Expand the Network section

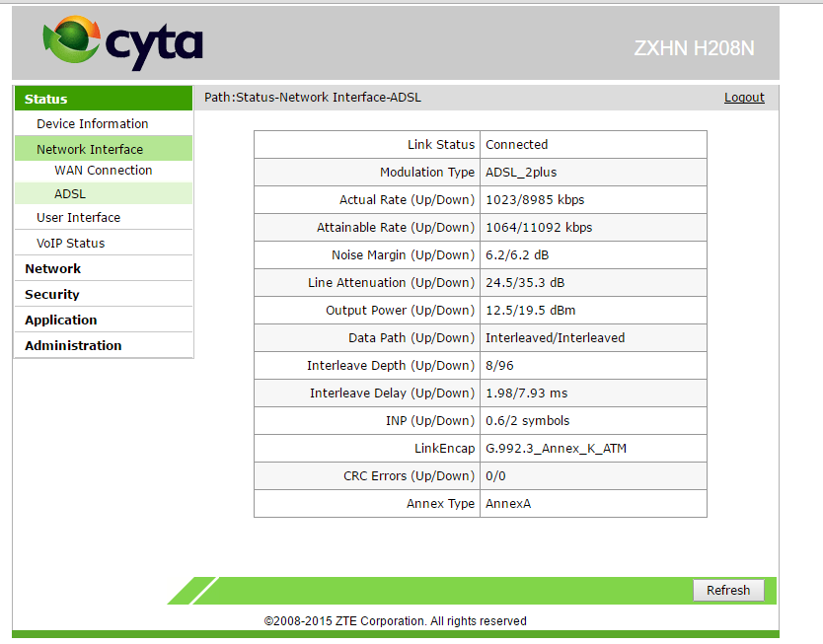pos(53,268)
